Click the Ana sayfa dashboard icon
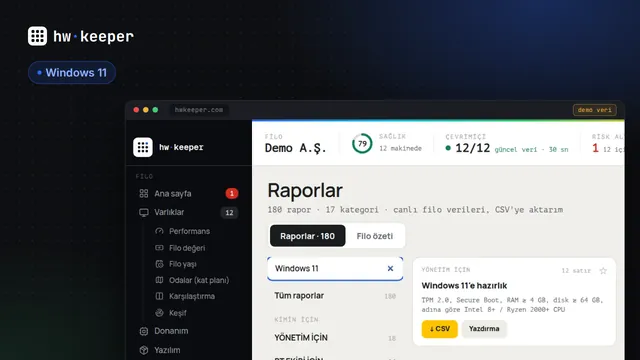Viewport: 640px width, 360px height. click(144, 193)
